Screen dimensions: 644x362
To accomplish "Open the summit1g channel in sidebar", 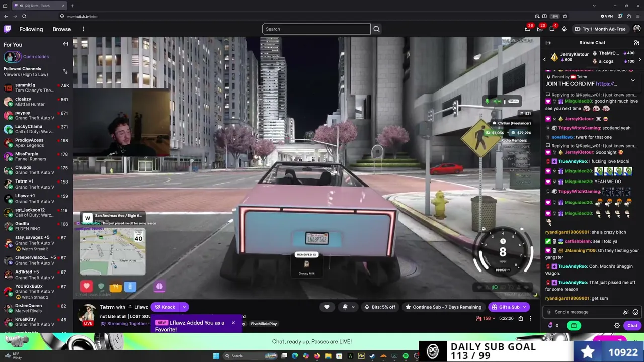I will tap(36, 88).
